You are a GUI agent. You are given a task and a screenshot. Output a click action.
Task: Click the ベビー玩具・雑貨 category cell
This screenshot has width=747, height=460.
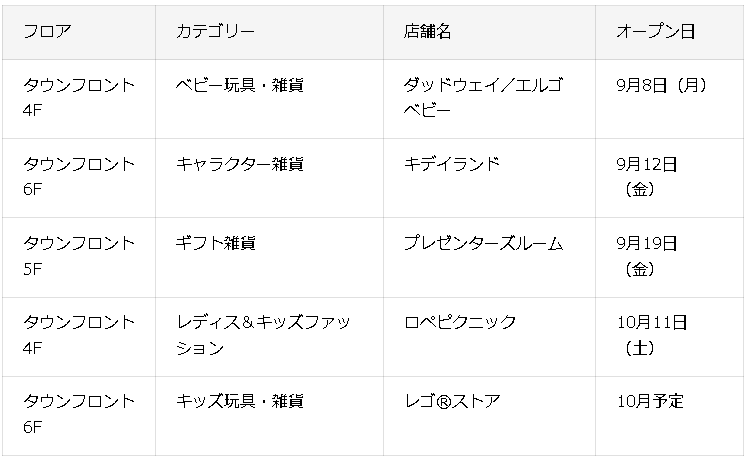click(269, 99)
